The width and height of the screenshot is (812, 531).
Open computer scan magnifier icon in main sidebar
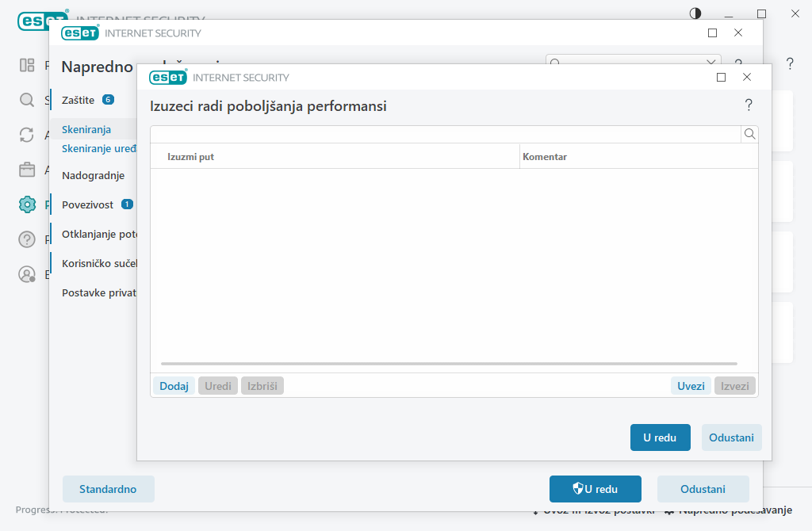pyautogui.click(x=27, y=100)
